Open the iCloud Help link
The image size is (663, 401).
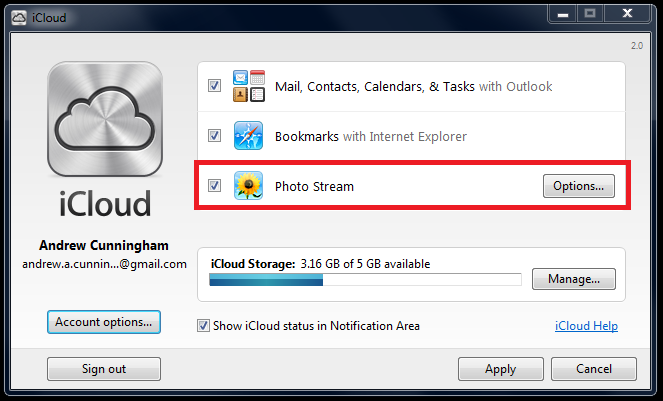click(x=586, y=326)
